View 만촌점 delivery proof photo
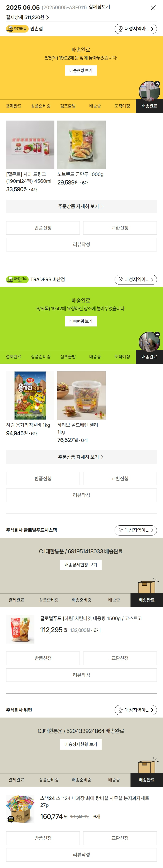 pyautogui.click(x=149, y=91)
